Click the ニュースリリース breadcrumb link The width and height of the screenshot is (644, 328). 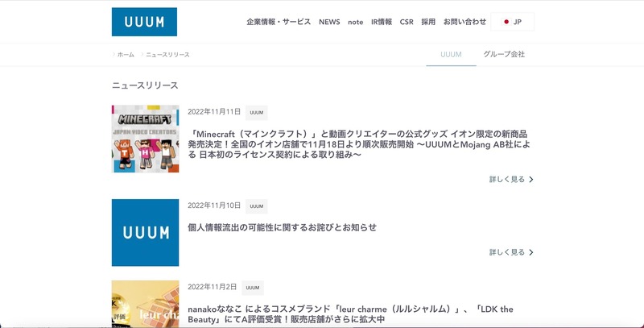167,55
